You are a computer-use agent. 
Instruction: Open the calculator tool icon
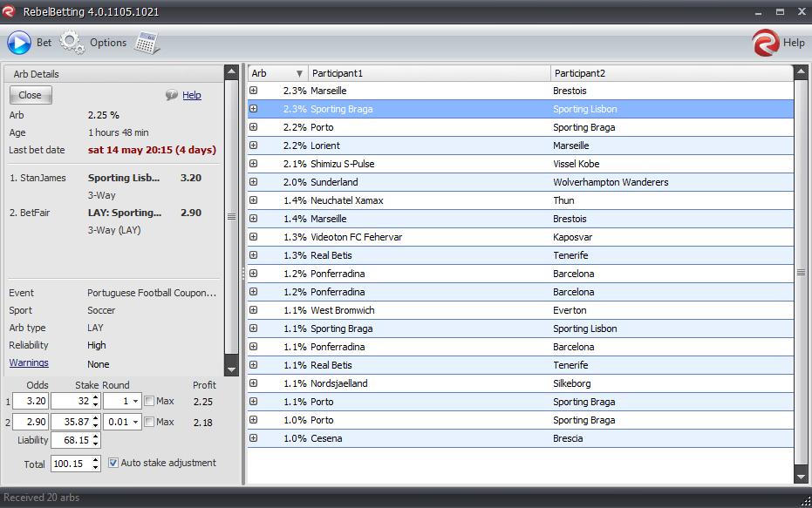(147, 43)
